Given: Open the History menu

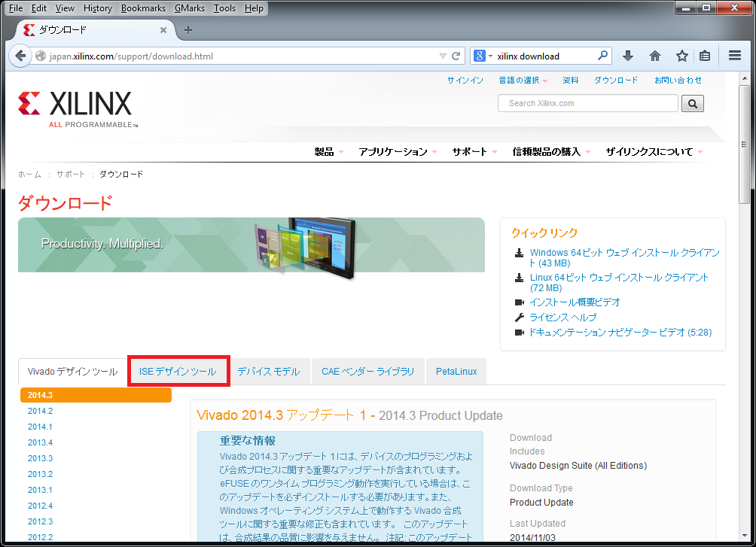Looking at the screenshot, I should 97,8.
